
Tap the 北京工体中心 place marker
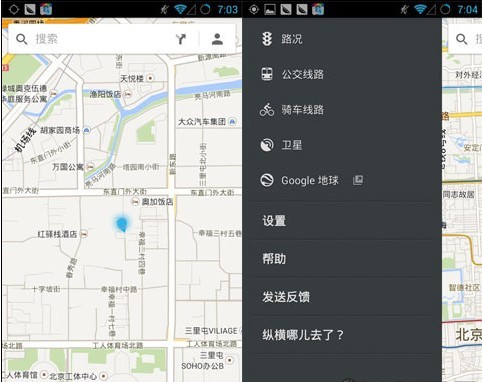pos(104,376)
